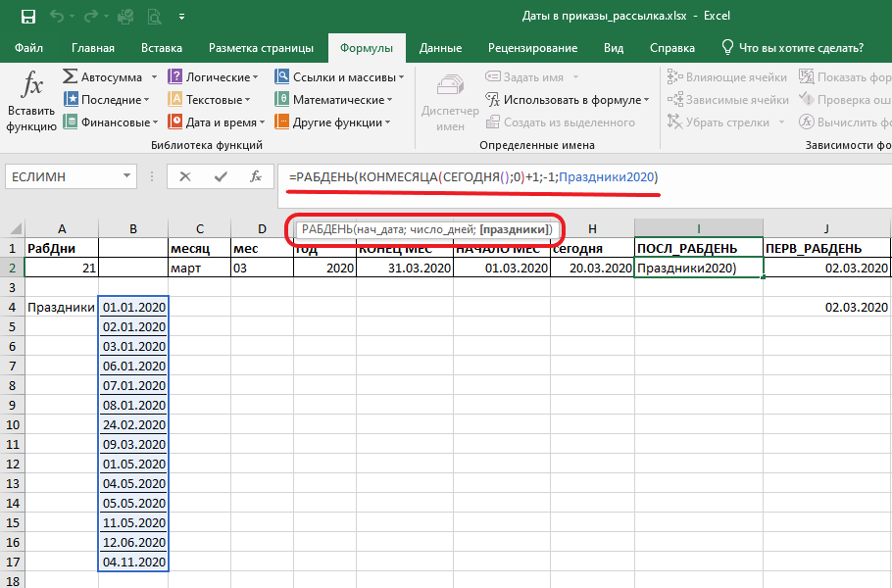
Task: Select column J header
Action: [826, 228]
